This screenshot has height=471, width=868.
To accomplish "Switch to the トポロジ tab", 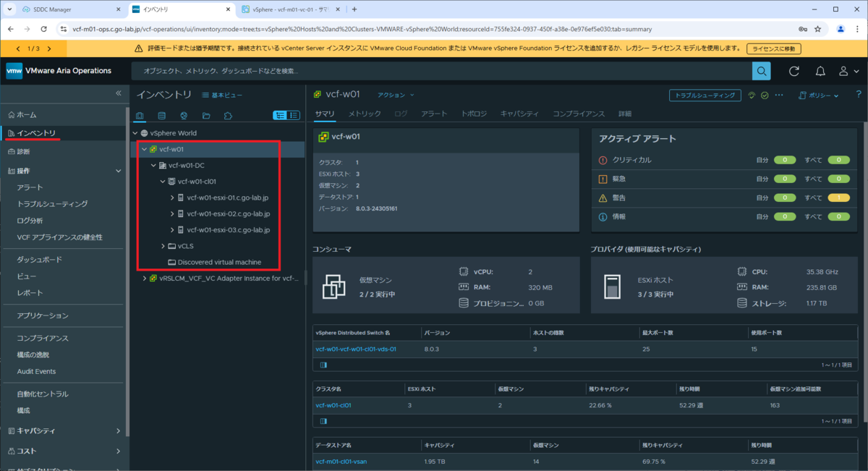I will [x=474, y=114].
